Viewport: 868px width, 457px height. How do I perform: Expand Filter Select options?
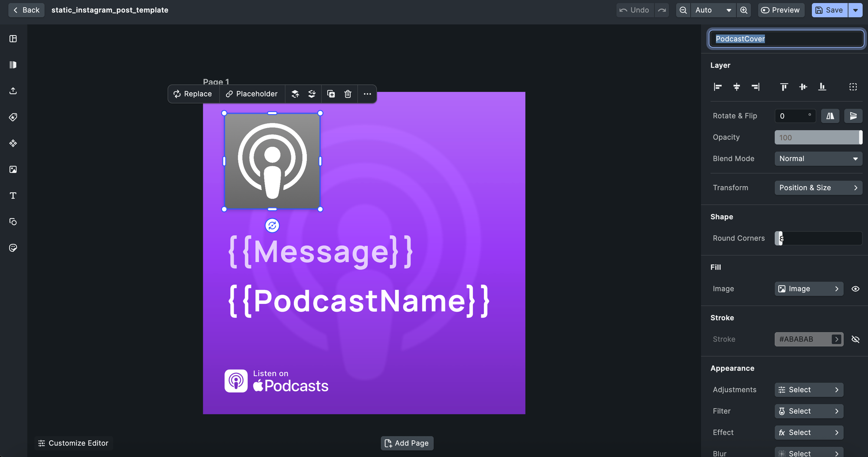click(x=809, y=411)
